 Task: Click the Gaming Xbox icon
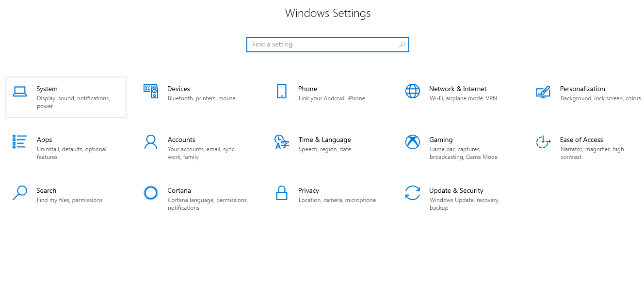tap(413, 142)
